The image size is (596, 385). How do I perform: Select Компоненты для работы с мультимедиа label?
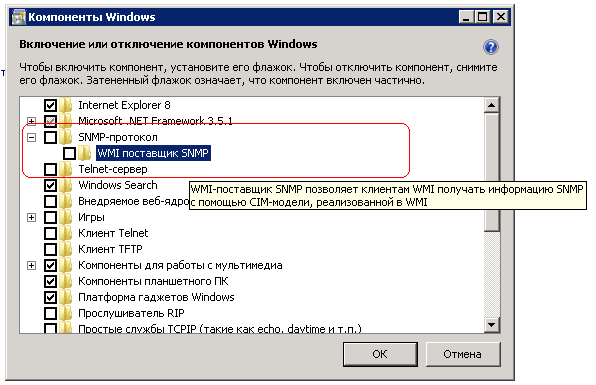pos(180,265)
